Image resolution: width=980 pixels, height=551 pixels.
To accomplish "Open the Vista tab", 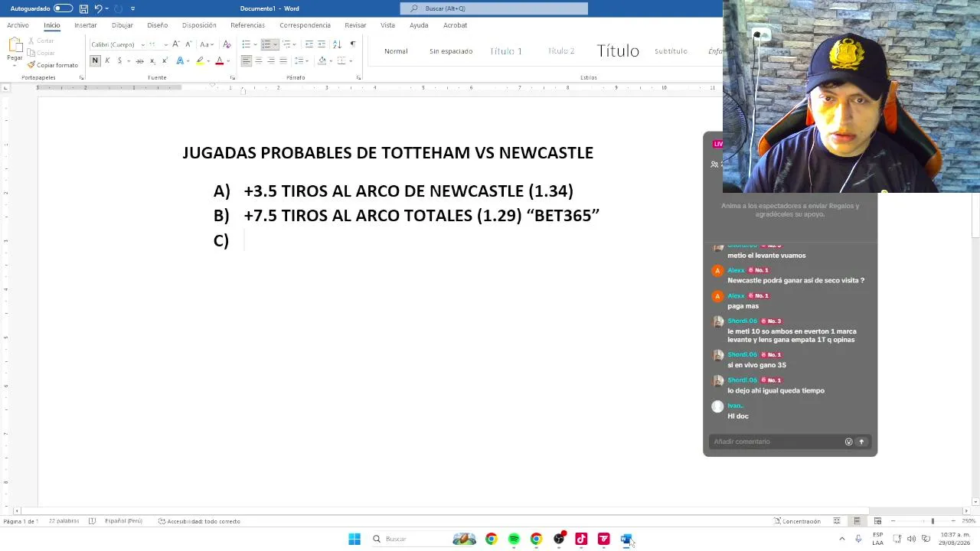I will (x=387, y=25).
